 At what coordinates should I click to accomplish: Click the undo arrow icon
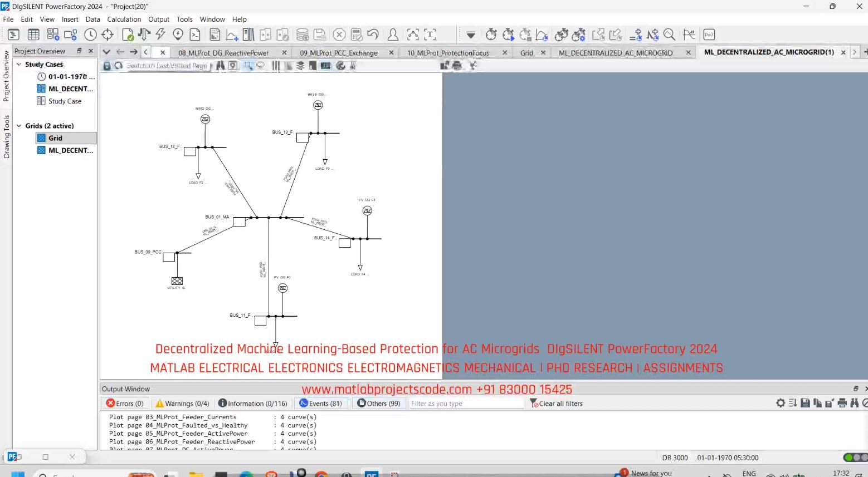pyautogui.click(x=373, y=35)
